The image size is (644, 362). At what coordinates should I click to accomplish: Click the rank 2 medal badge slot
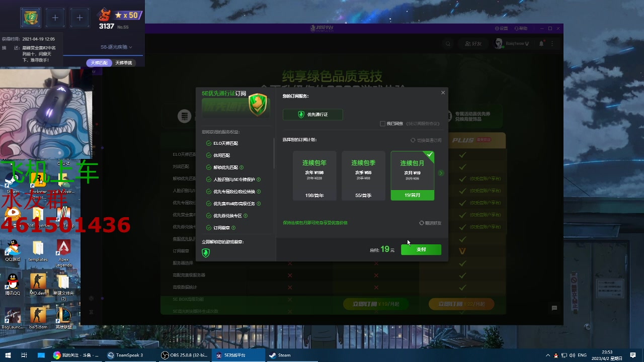tap(31, 18)
